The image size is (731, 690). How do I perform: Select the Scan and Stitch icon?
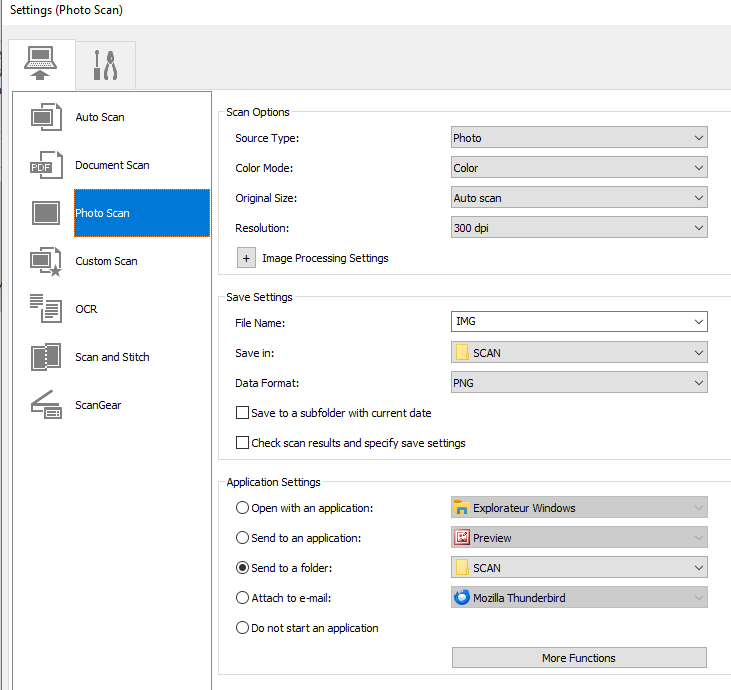click(x=46, y=357)
